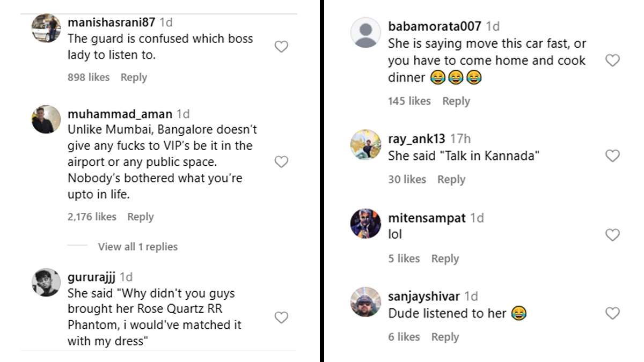Like manishasrani87's comment with heart icon

(x=281, y=47)
